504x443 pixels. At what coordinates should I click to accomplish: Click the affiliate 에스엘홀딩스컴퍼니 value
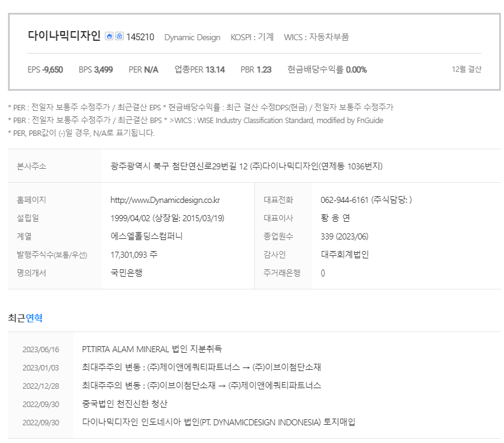click(x=147, y=236)
